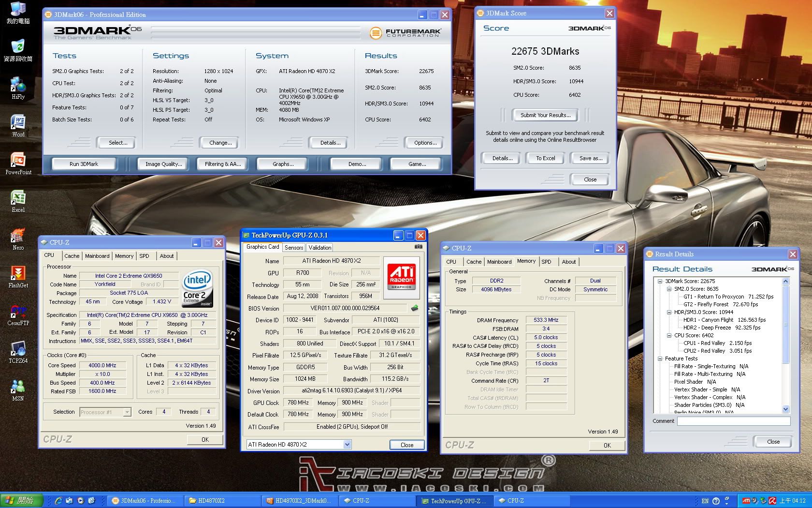Click Close button in Result Details window
The height and width of the screenshot is (508, 812).
773,442
